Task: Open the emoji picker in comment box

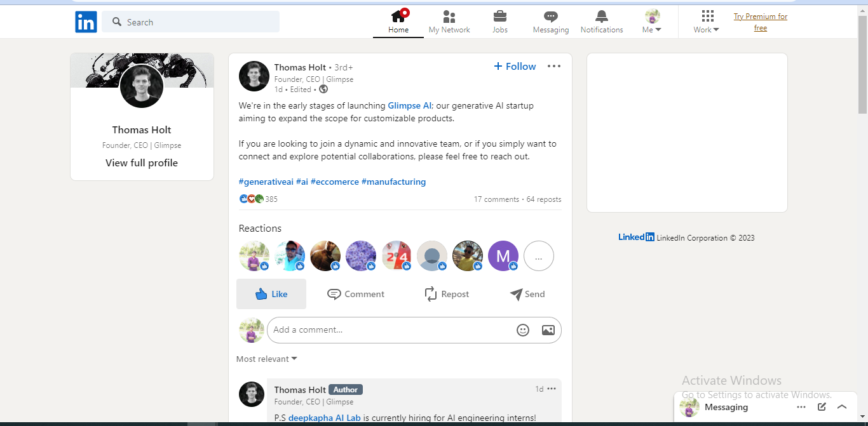Action: click(x=523, y=330)
